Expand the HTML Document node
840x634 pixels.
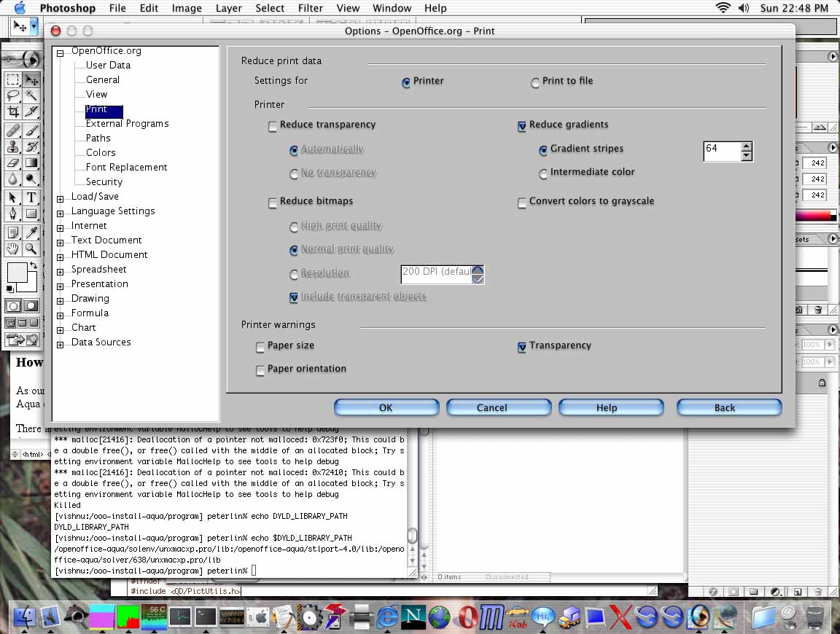(60, 257)
